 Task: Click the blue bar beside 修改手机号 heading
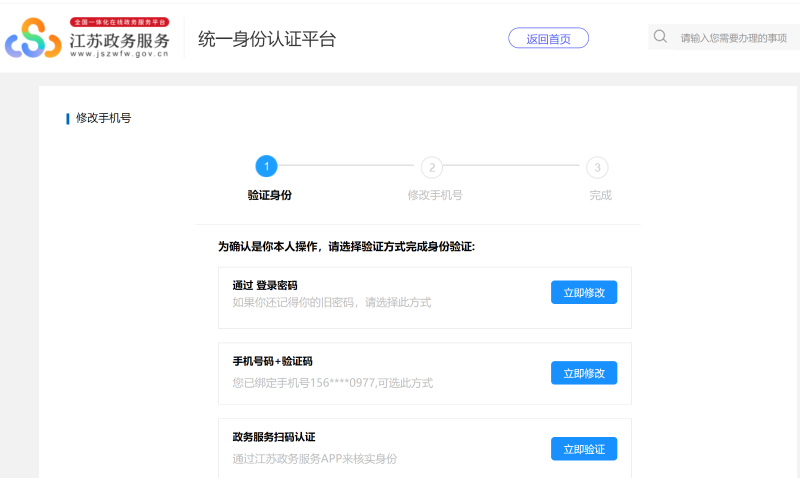click(x=68, y=118)
